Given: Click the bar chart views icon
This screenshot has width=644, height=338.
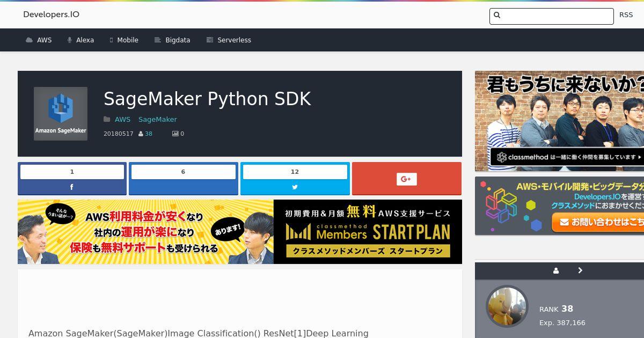Looking at the screenshot, I should click(175, 134).
